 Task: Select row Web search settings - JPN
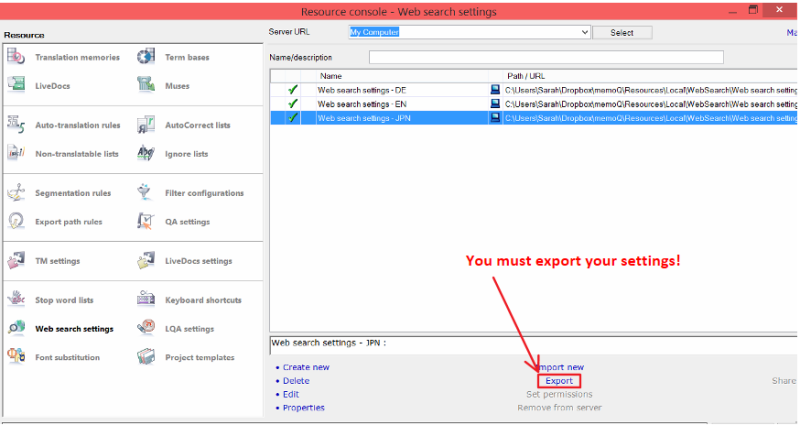[534, 118]
